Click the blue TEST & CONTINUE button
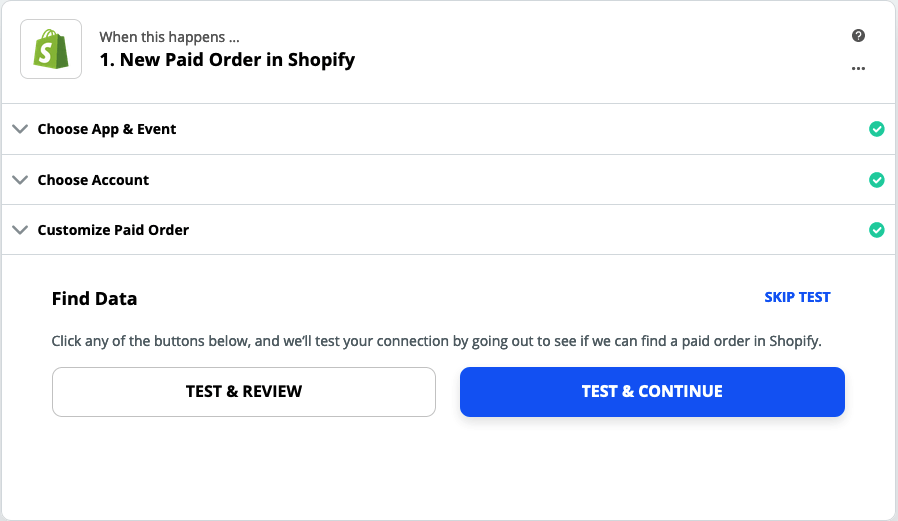This screenshot has width=898, height=521. point(652,392)
